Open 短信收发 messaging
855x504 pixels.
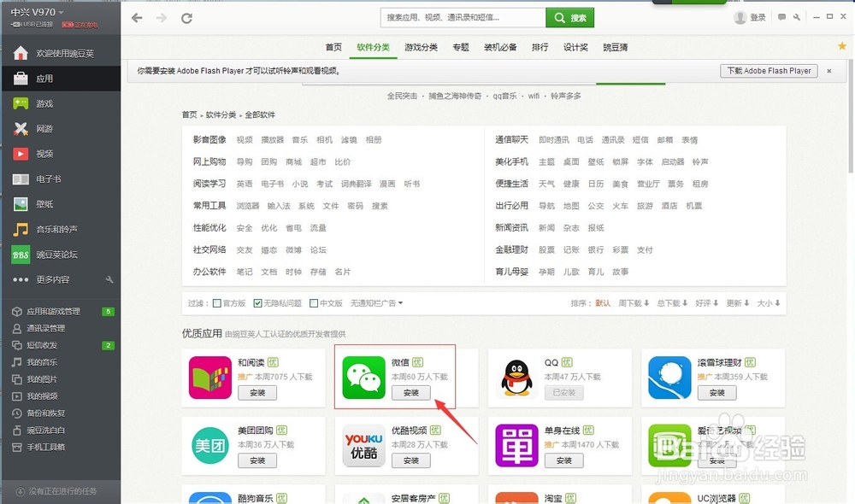[x=61, y=345]
